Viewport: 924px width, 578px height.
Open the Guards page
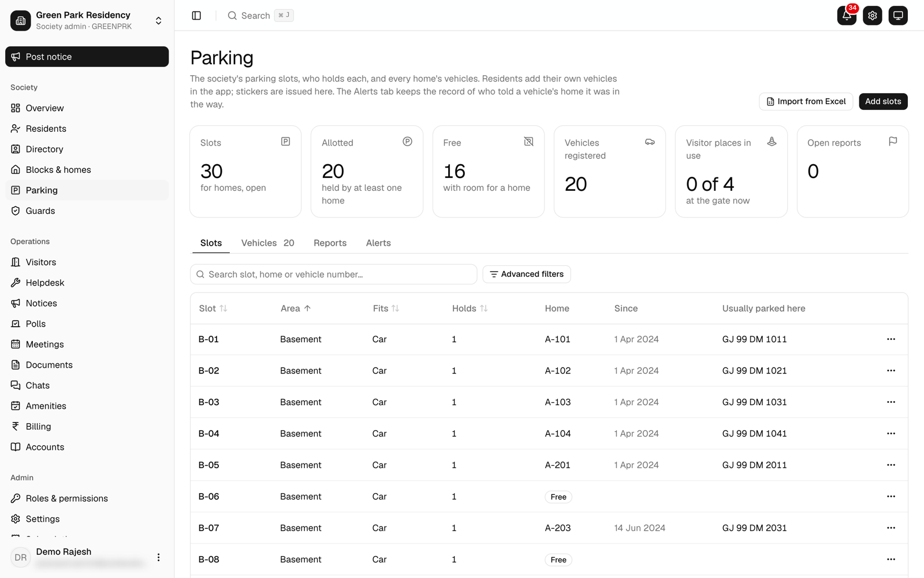tap(87, 211)
